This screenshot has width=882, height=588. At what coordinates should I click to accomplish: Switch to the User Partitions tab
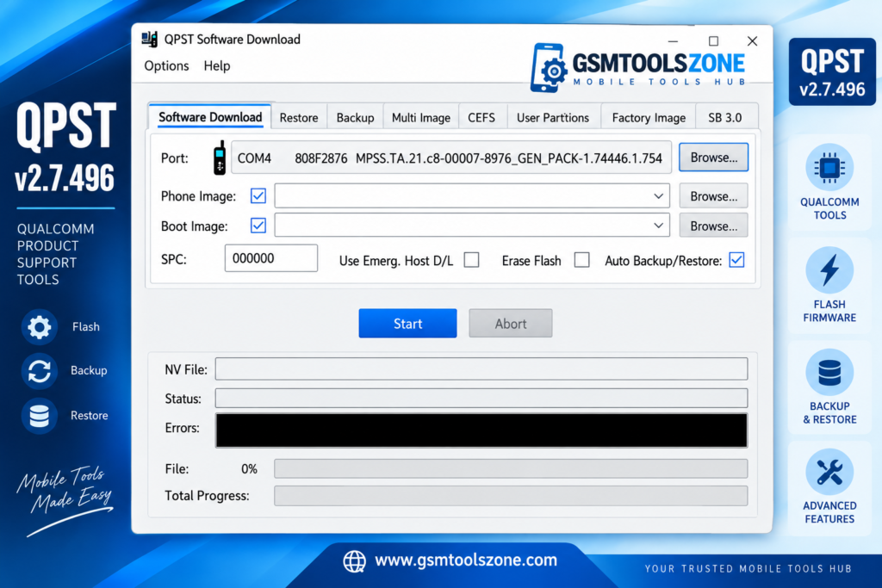[553, 117]
